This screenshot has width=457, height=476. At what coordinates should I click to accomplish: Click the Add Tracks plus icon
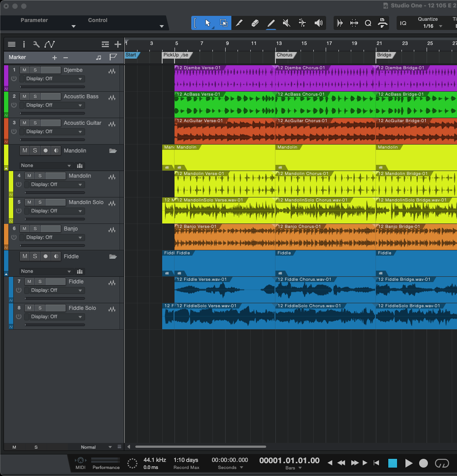point(118,45)
